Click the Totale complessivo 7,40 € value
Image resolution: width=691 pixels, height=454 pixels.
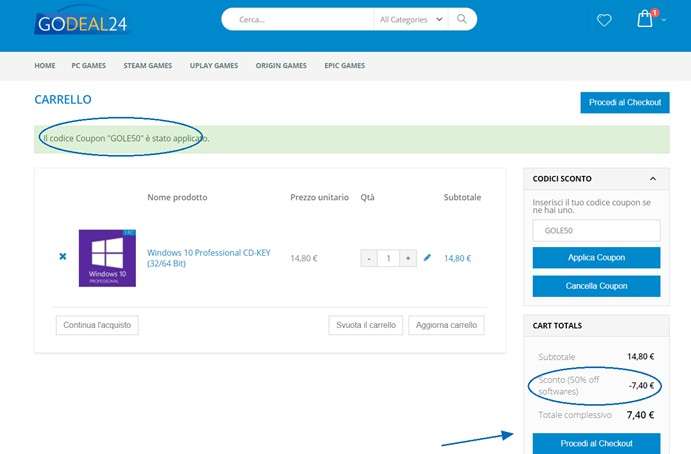coord(640,415)
